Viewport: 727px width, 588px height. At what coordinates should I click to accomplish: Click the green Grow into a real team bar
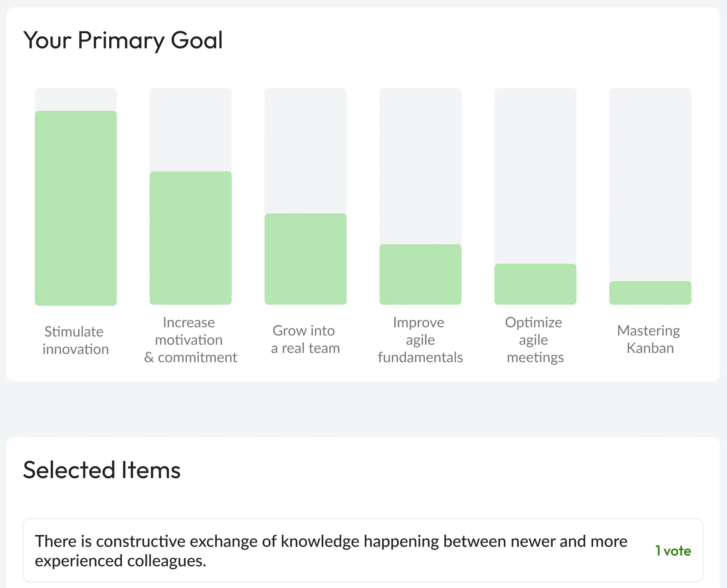click(305, 259)
